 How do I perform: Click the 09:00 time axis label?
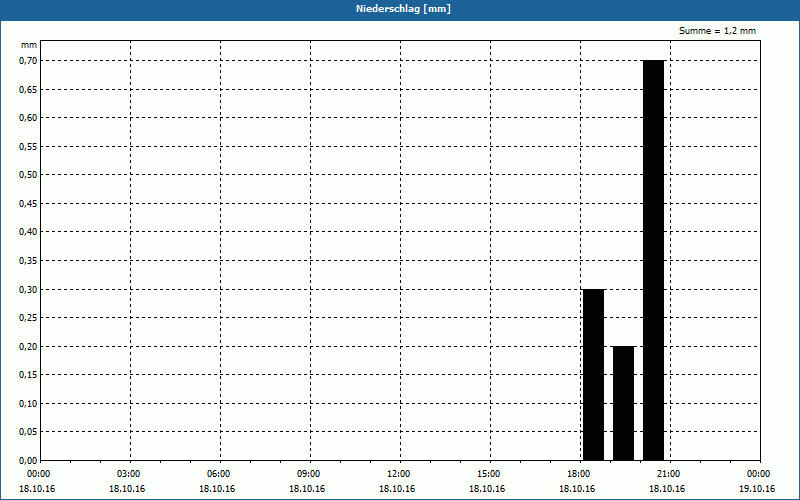(x=309, y=474)
